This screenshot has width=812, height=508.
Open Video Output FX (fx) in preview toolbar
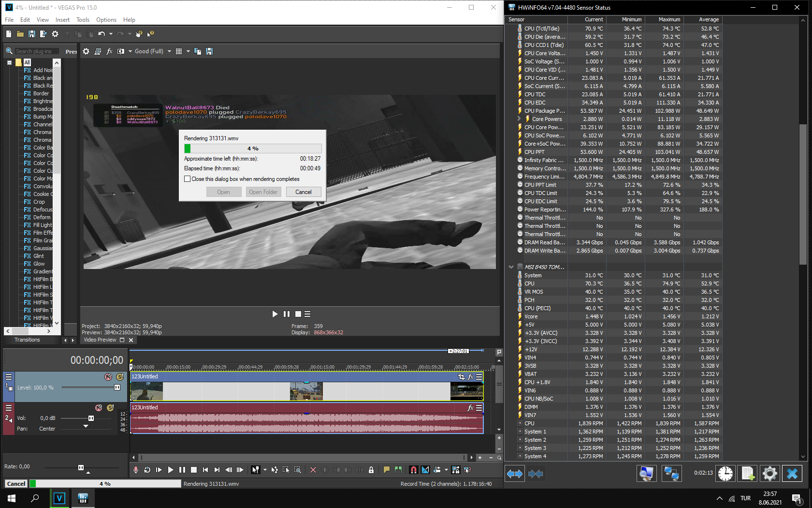(x=109, y=51)
